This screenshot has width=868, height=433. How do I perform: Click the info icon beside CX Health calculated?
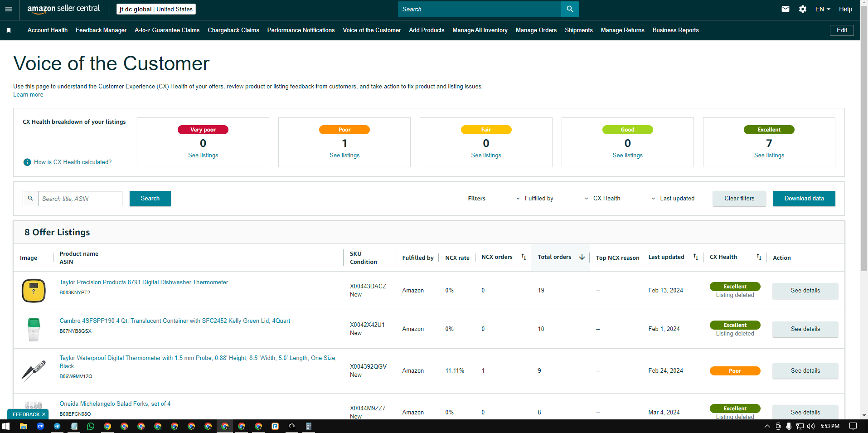(27, 162)
